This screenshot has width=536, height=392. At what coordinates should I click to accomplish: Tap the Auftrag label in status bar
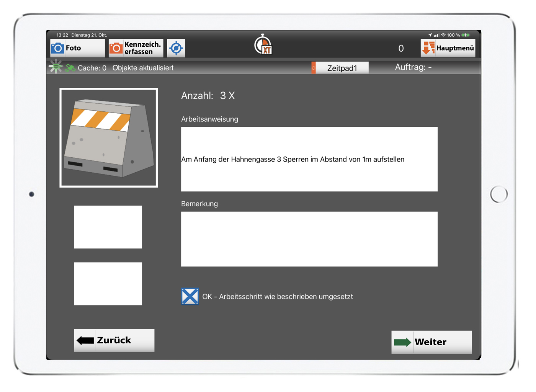click(x=413, y=67)
